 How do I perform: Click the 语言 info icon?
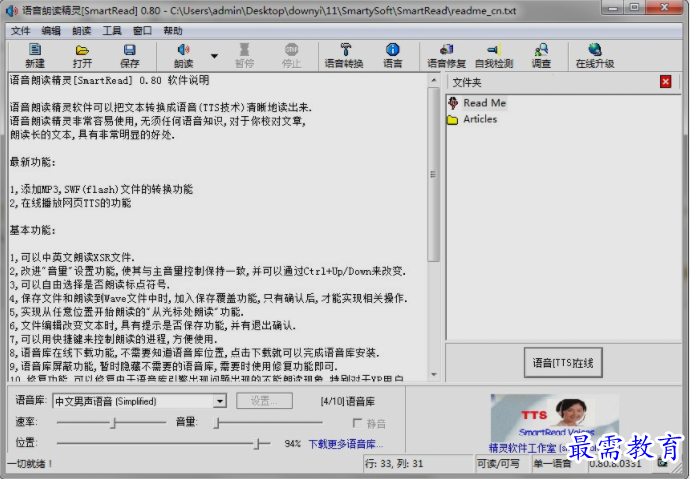pyautogui.click(x=392, y=55)
